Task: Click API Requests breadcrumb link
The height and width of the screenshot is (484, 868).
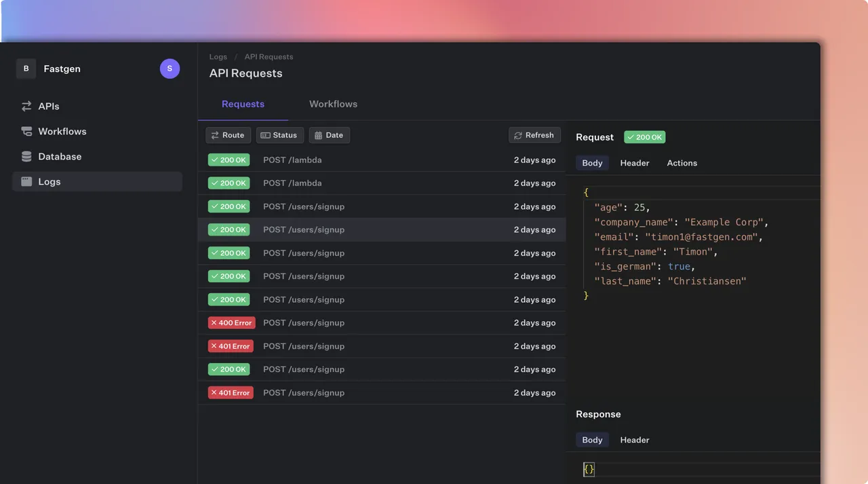Action: click(269, 57)
